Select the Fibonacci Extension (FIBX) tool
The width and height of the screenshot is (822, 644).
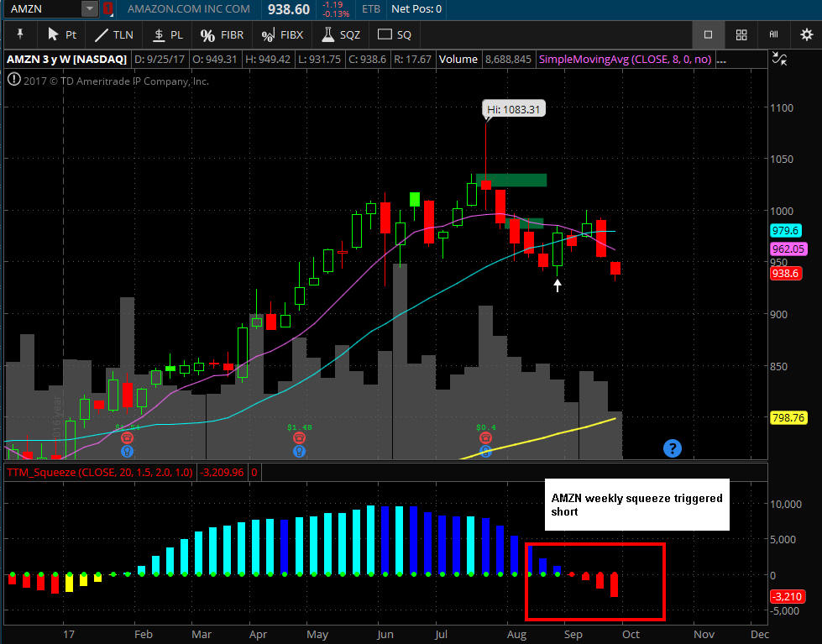click(x=282, y=35)
